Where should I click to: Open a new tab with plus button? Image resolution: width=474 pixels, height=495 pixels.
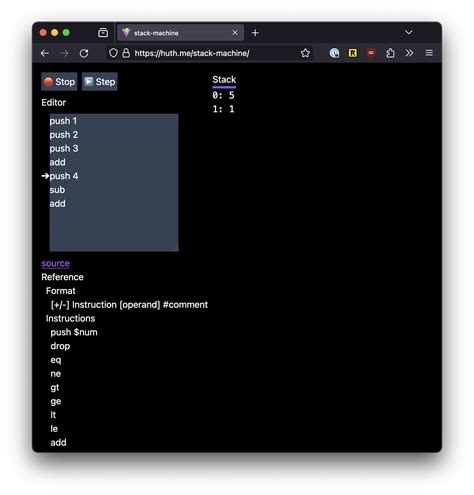tap(255, 33)
